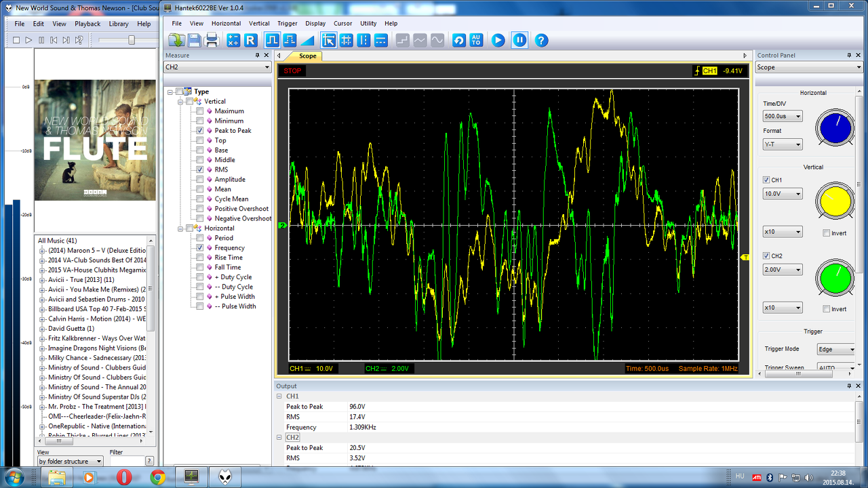Image resolution: width=868 pixels, height=488 pixels.
Task: Click the red STOP status label
Action: [x=292, y=71]
